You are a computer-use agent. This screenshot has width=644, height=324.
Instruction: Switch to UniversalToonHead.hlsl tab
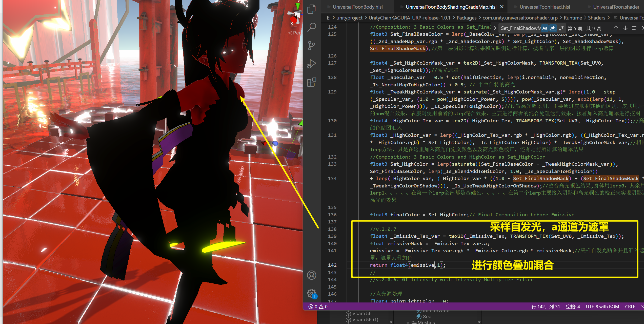click(x=545, y=7)
